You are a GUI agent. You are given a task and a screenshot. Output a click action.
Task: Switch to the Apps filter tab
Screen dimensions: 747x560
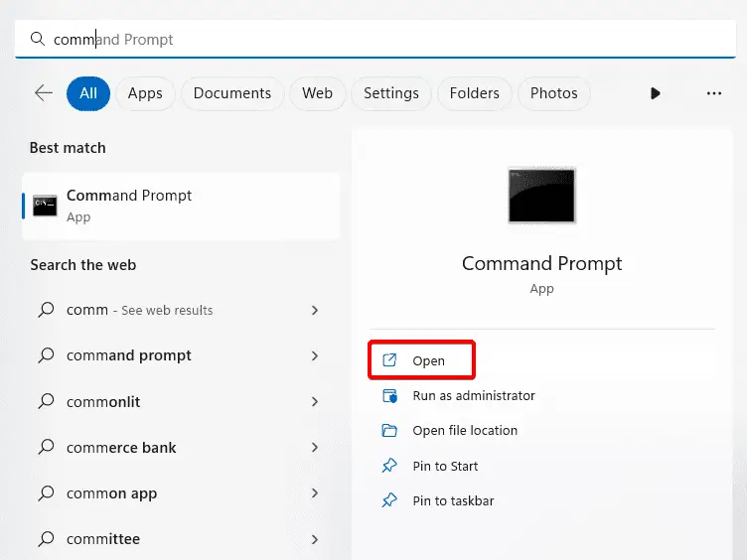tap(145, 93)
